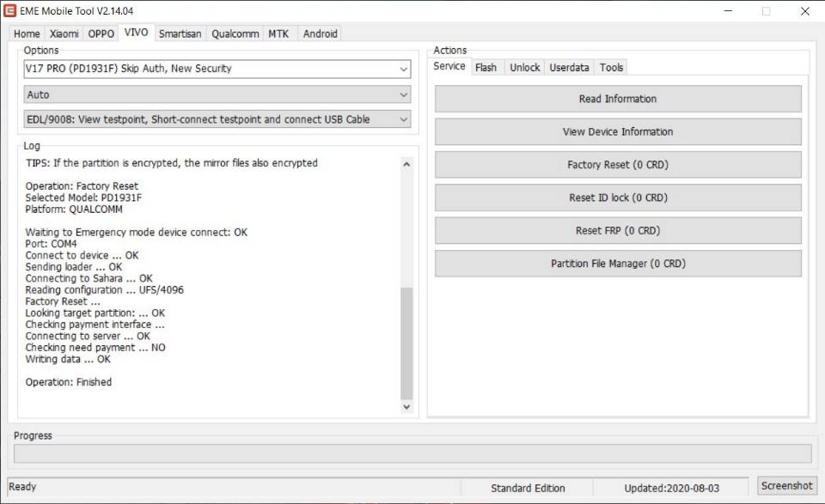Open the Tools actions tab
The width and height of the screenshot is (825, 504).
(x=611, y=67)
